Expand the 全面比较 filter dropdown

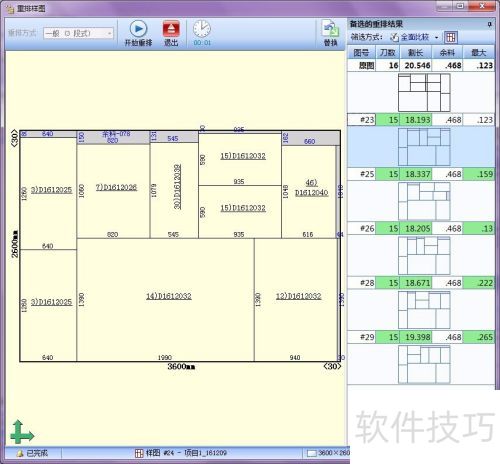point(436,37)
